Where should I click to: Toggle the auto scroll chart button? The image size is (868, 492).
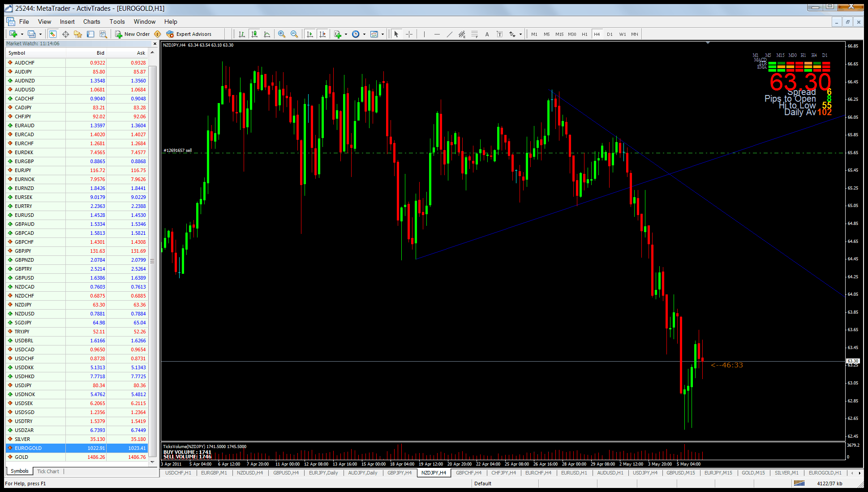pos(310,34)
